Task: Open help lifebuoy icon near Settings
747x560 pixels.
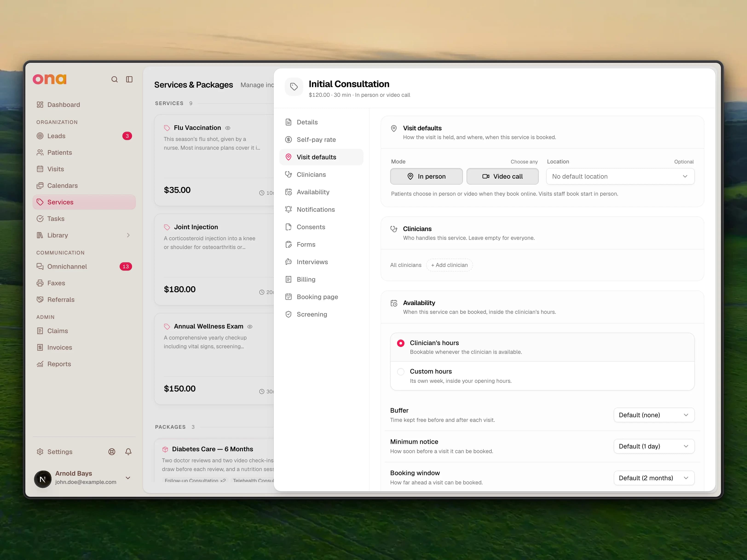Action: (x=112, y=452)
